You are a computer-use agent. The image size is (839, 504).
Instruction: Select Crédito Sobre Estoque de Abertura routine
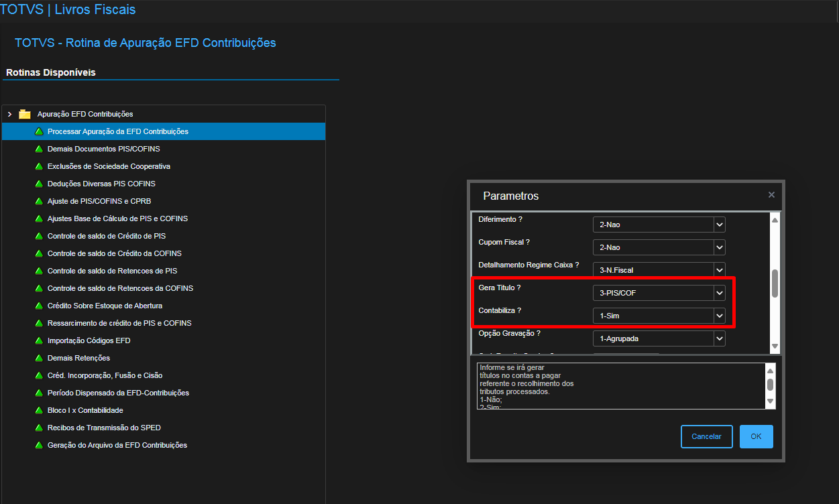click(164, 306)
